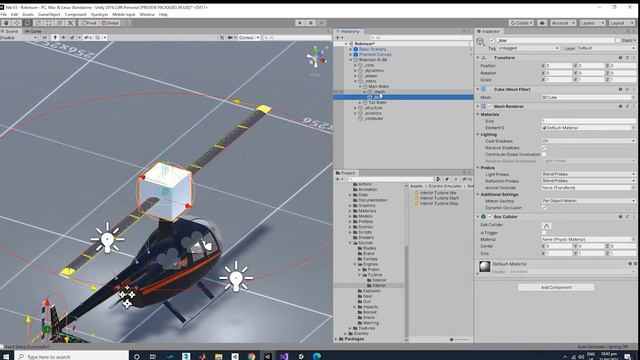Click the Add Component button
The width and height of the screenshot is (640, 360).
click(556, 287)
